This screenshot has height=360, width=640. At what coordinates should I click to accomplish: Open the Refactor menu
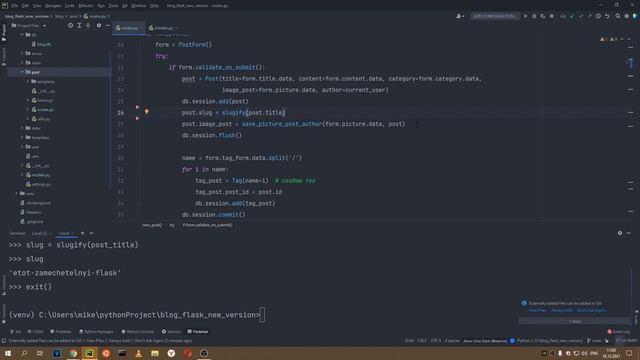(86, 6)
